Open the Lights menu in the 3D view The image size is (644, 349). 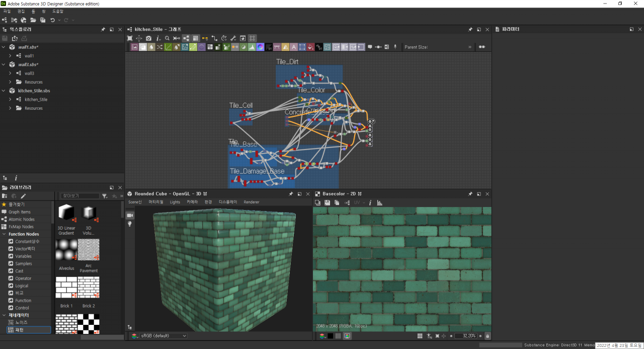click(175, 202)
